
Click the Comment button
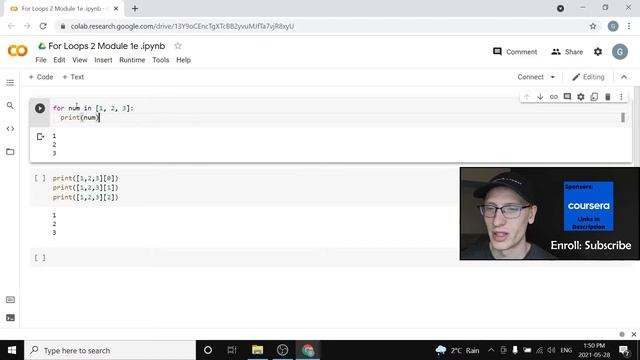515,52
